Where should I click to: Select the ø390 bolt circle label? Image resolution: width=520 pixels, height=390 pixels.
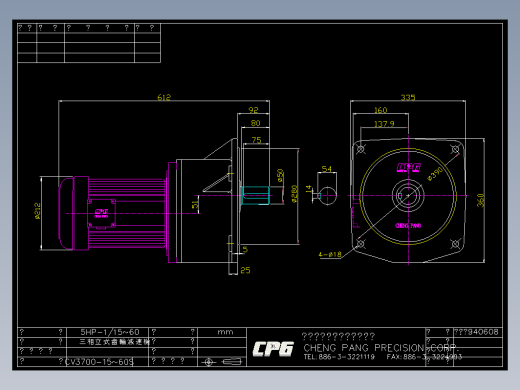click(x=435, y=174)
